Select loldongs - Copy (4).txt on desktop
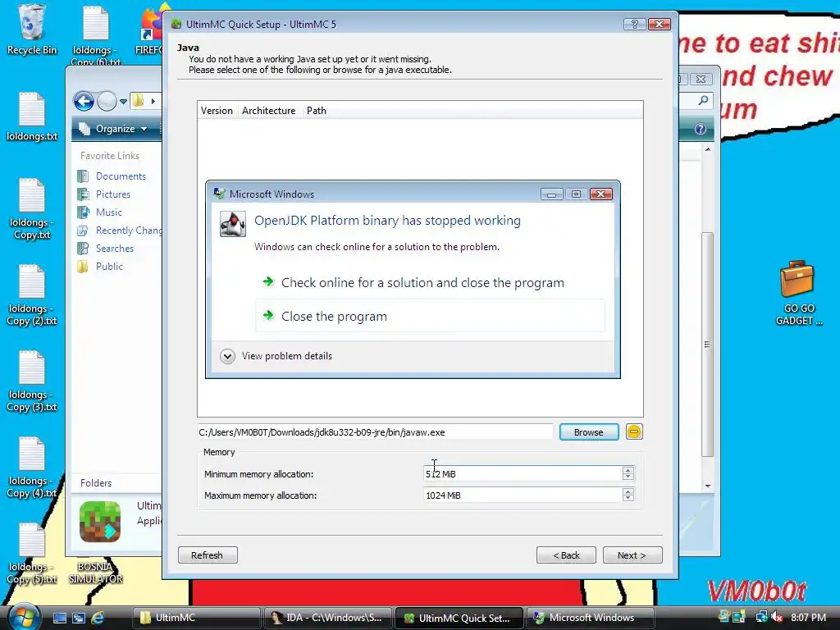The image size is (840, 630). pyautogui.click(x=32, y=468)
